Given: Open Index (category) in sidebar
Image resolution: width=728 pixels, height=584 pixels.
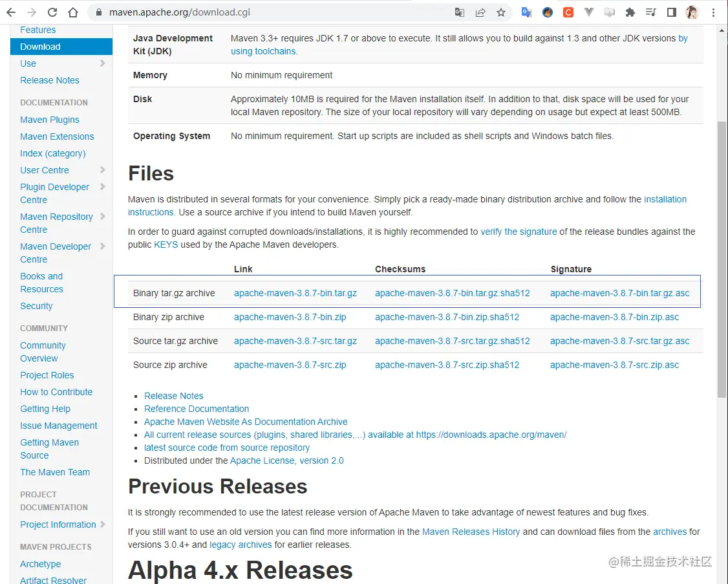Looking at the screenshot, I should pos(53,153).
